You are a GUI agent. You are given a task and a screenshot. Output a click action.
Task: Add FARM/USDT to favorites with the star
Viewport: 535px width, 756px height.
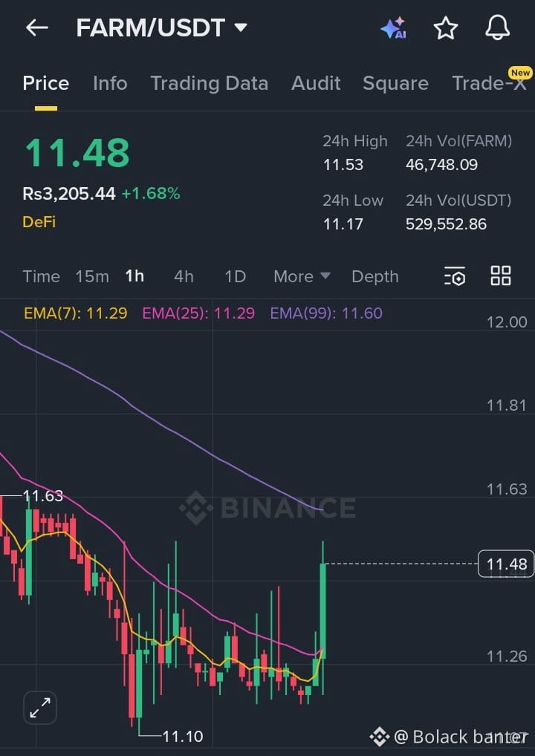445,28
